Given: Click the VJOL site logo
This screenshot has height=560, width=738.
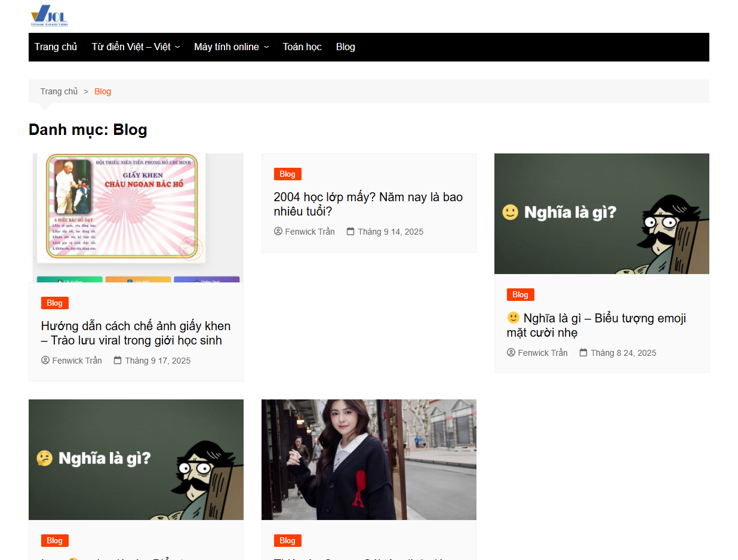Looking at the screenshot, I should tap(50, 16).
